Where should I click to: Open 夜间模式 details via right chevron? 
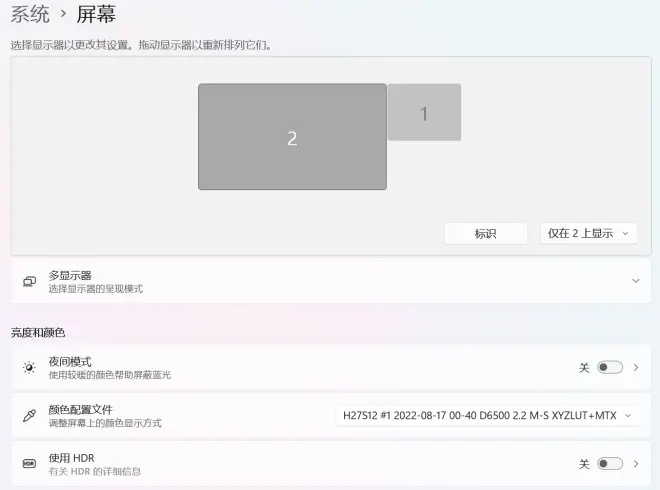click(636, 368)
